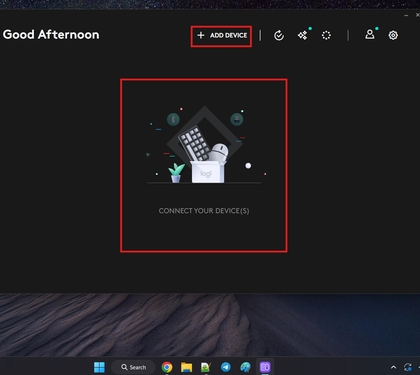Click the Good Afternoon greeting heading

pos(51,35)
